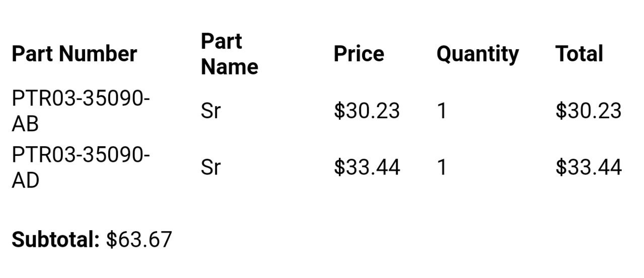Click the Part Name column header
The image size is (644, 278).
229,54
